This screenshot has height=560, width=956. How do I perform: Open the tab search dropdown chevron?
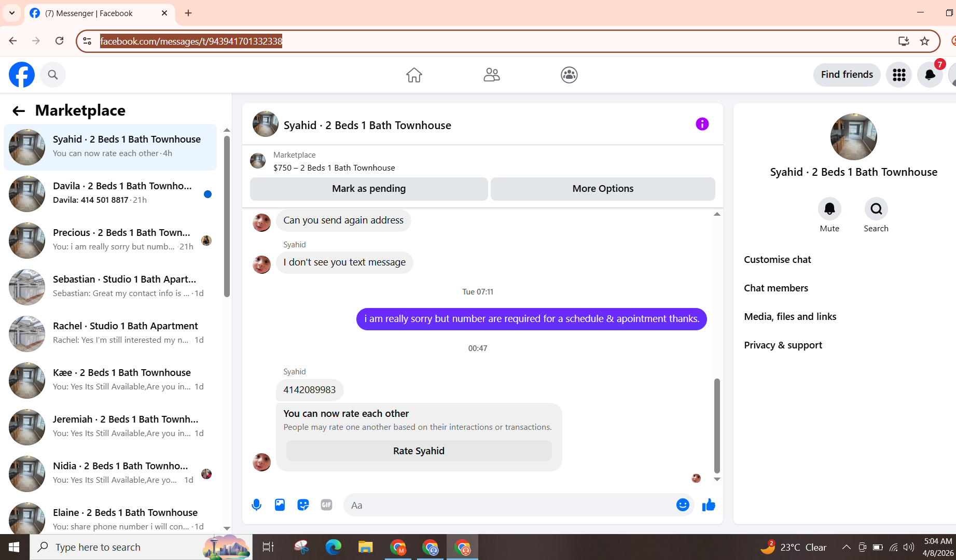point(11,13)
